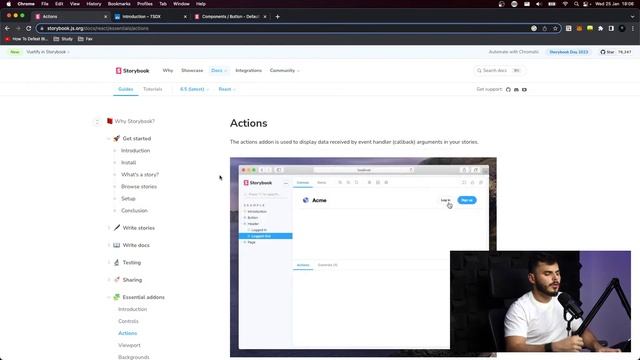Open macOS Spotlight search icon
Viewport: 640px width, 360px height.
(x=576, y=4)
